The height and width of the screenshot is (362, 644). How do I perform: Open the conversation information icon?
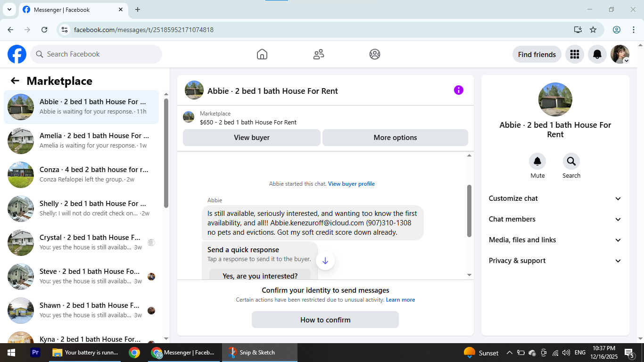tap(459, 90)
